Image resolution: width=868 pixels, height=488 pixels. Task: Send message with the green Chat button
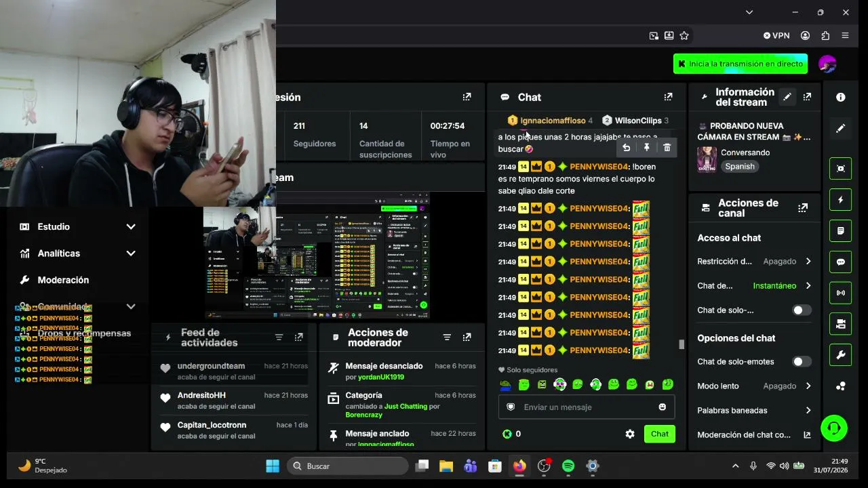coord(660,434)
